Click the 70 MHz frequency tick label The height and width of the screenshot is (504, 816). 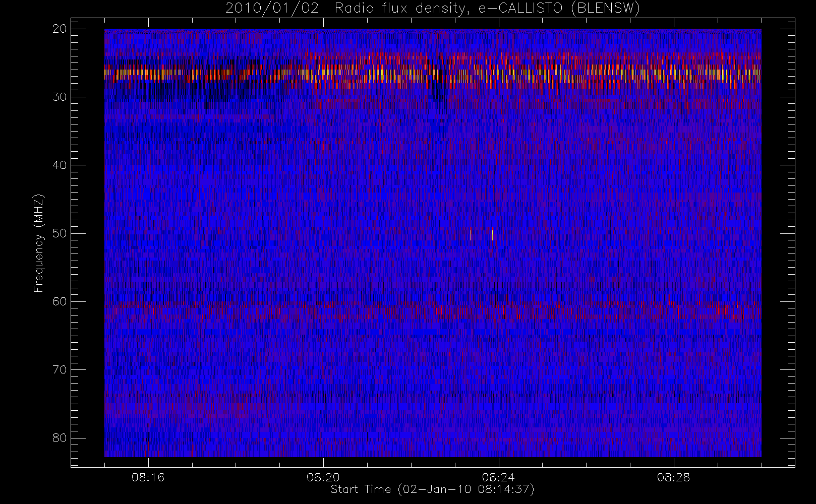click(x=60, y=369)
